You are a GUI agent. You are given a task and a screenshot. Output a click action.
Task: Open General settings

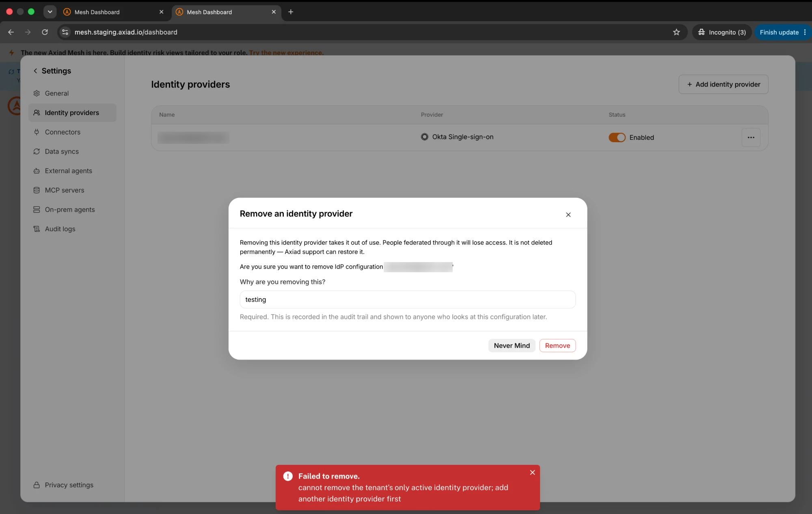coord(72,93)
